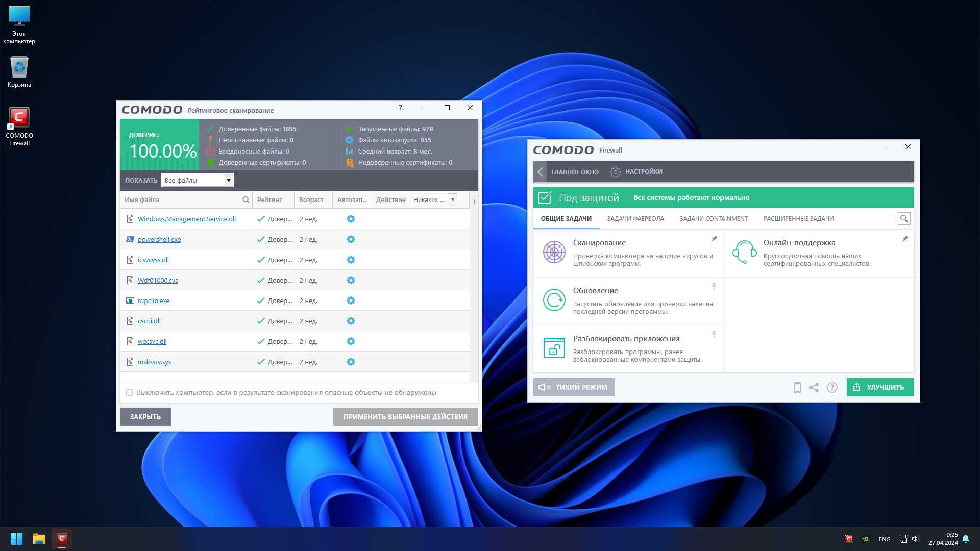The image size is (980, 551).
Task: Switch to the 'Задачи фаервола' tab
Action: [635, 219]
